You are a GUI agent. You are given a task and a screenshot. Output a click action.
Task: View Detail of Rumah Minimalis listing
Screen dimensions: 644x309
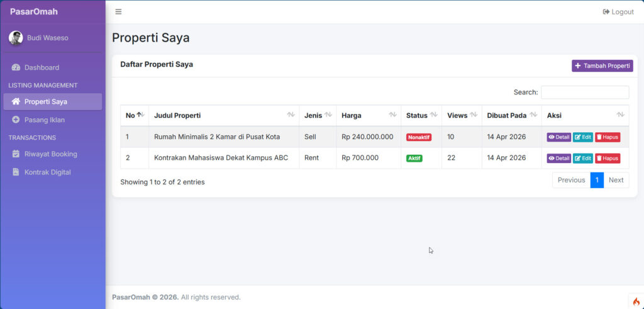click(x=558, y=137)
